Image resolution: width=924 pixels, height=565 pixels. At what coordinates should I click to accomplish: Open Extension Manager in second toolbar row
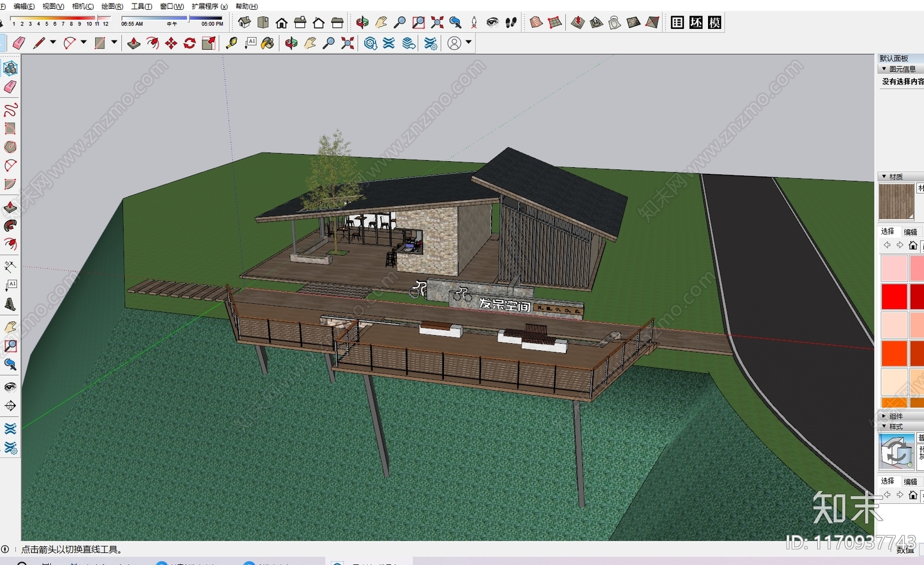coord(430,43)
